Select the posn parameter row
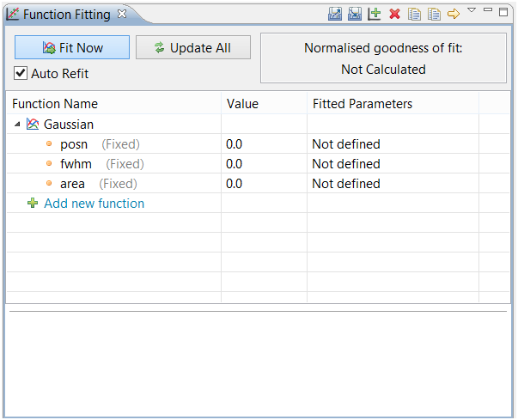This screenshot has width=518, height=420. [74, 144]
